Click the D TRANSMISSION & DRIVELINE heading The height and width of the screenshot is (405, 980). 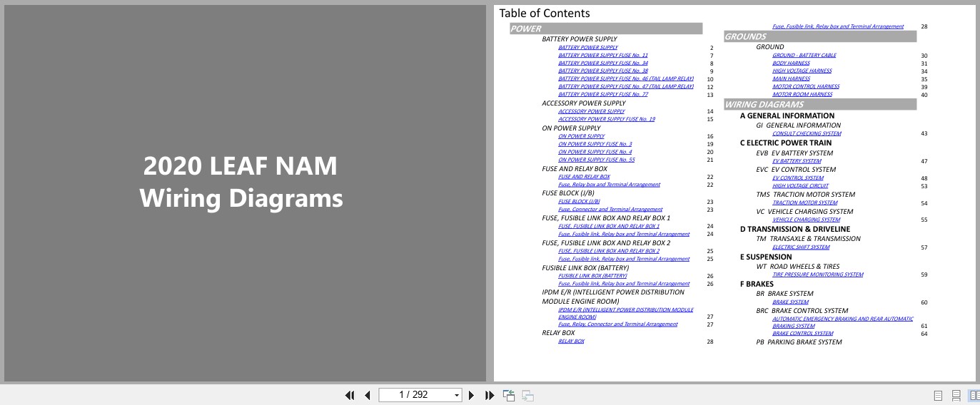point(794,230)
